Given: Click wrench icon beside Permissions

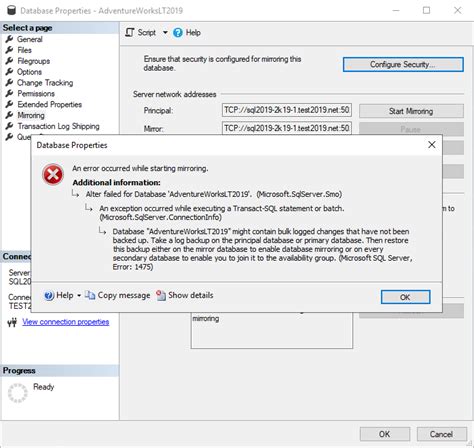Looking at the screenshot, I should point(10,93).
